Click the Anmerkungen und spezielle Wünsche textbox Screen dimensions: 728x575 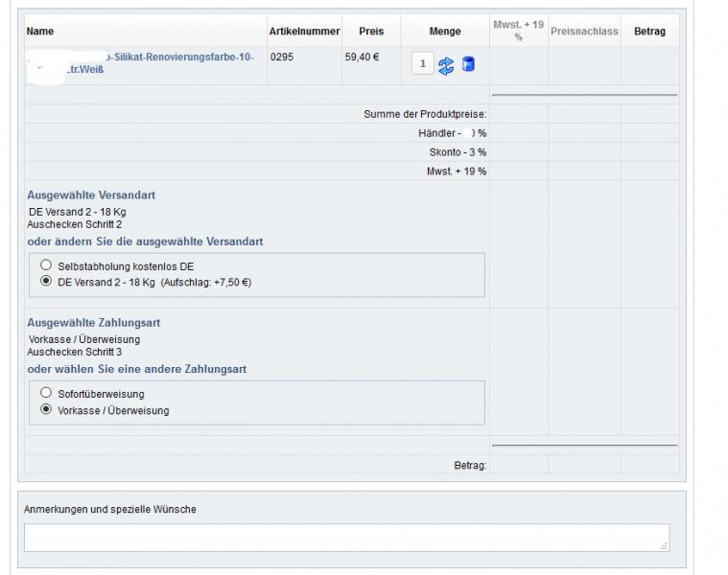pyautogui.click(x=345, y=537)
